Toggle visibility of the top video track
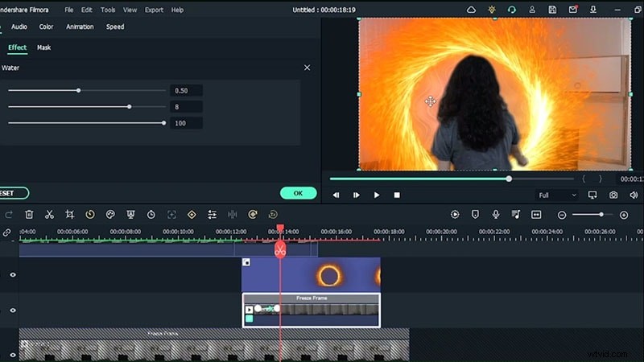Screen dimensions: 644x362 coord(12,275)
